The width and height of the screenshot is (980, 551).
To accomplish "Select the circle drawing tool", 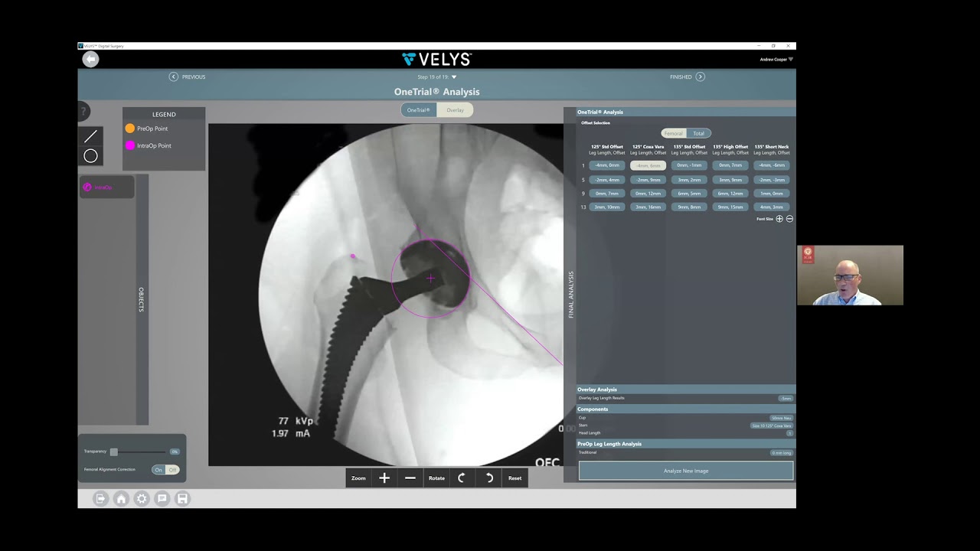I will [90, 156].
